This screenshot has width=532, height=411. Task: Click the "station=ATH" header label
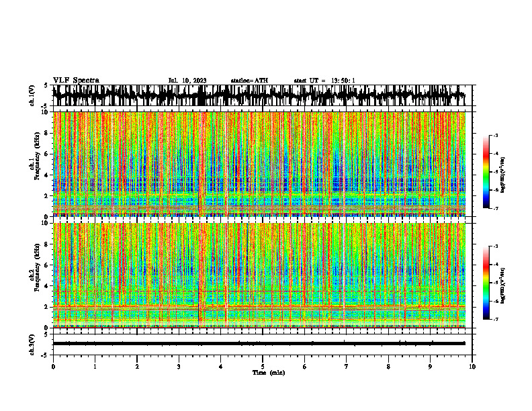(x=249, y=81)
